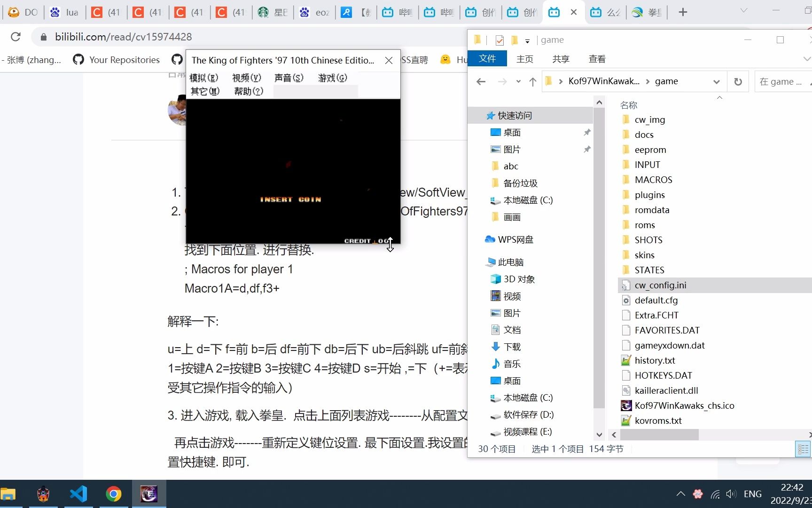Image resolution: width=812 pixels, height=508 pixels.
Task: Select the STATES folder
Action: pyautogui.click(x=649, y=270)
